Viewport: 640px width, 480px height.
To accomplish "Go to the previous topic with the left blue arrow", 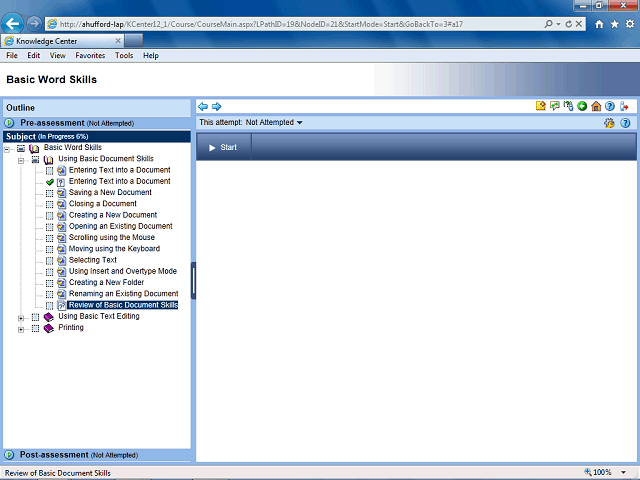I will 203,107.
